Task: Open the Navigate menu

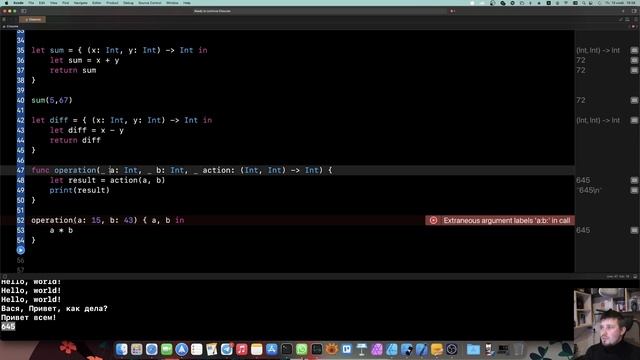Action: click(80, 3)
